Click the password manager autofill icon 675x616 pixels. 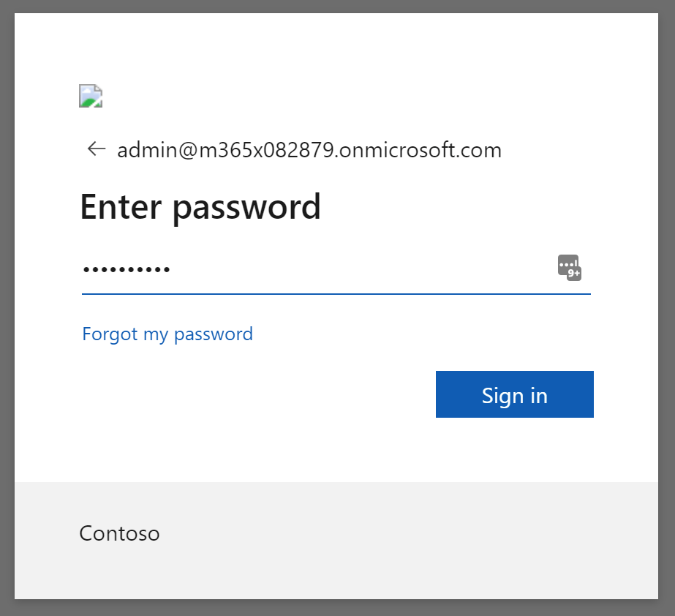[568, 266]
